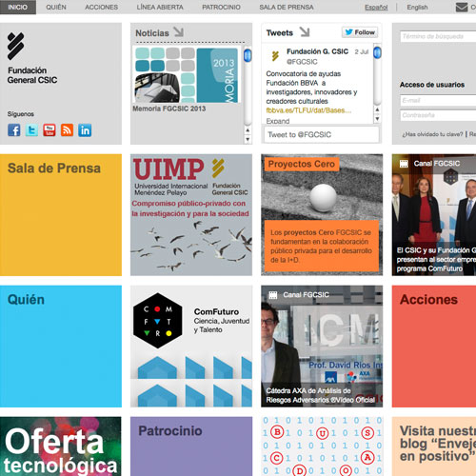This screenshot has width=476, height=476.
Task: Click the Fundación General CSIC logo
Action: [x=32, y=58]
